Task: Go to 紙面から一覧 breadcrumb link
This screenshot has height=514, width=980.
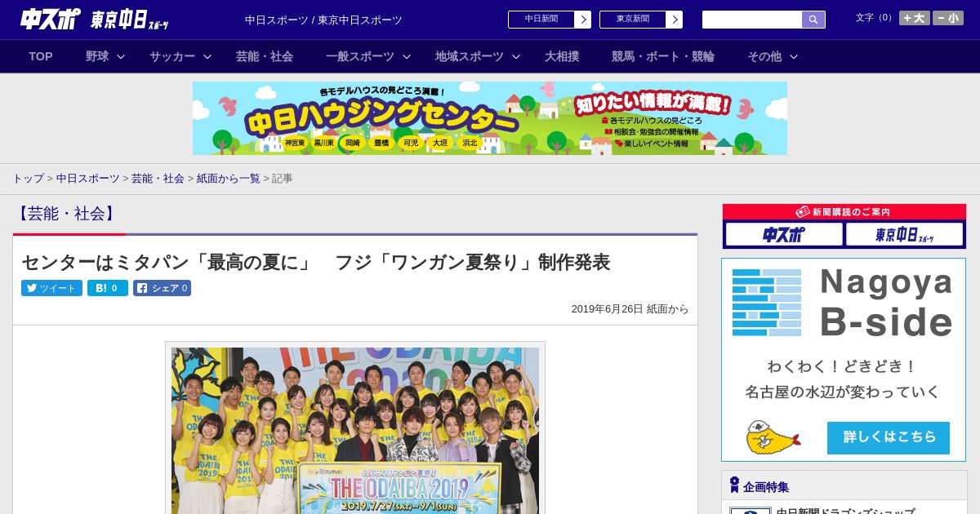Action: point(228,178)
